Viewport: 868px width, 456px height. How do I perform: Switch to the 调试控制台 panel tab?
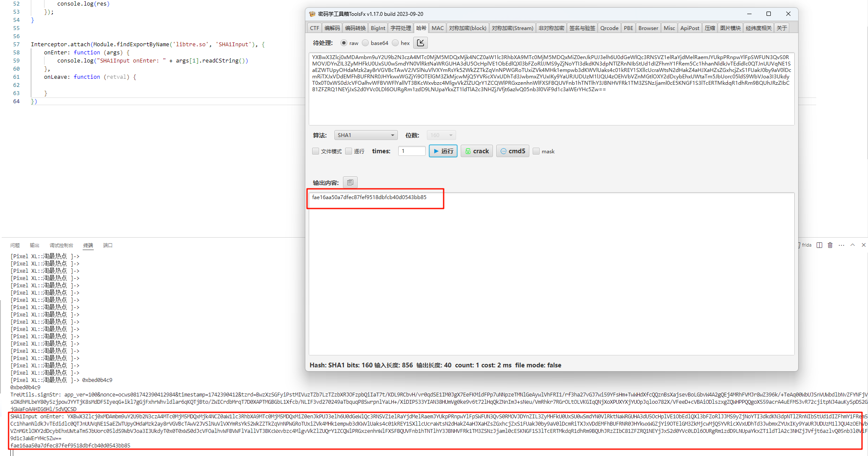point(61,245)
